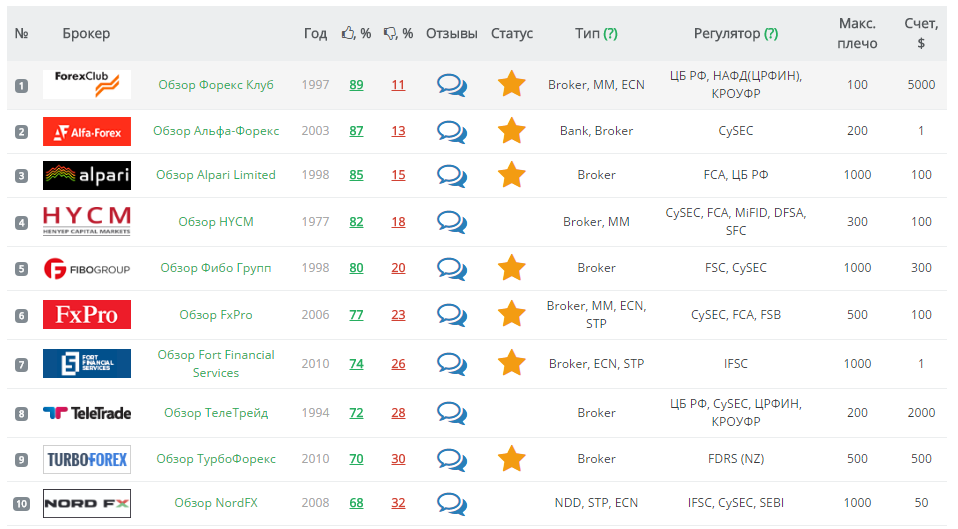Open the Обзор ТурбоФорекс link
Screen dimensions: 958x529
point(216,459)
